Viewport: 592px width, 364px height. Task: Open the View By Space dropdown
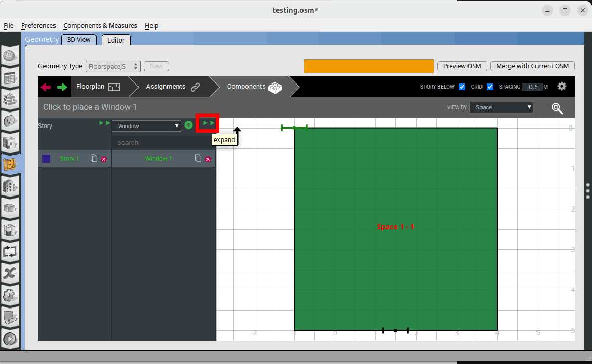point(501,107)
